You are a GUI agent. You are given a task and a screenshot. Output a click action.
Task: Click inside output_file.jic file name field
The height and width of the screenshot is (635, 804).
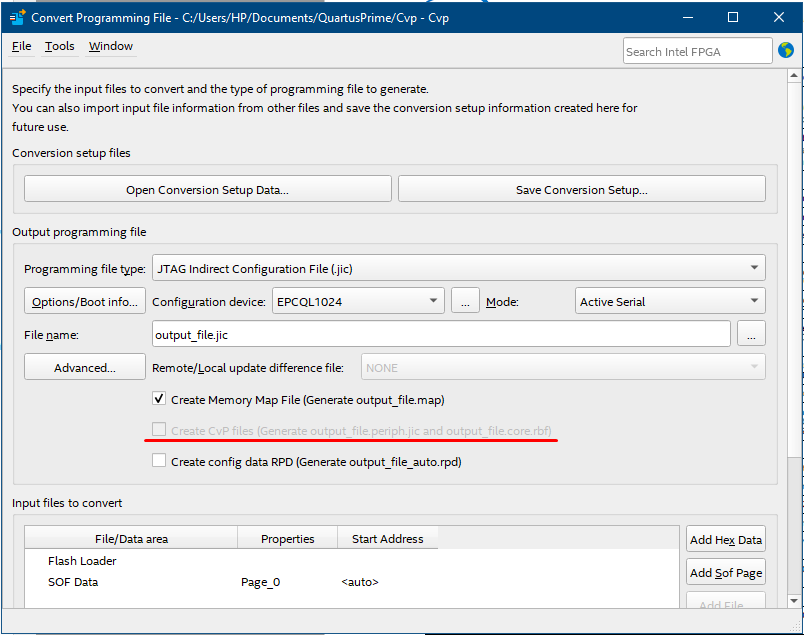click(x=440, y=334)
